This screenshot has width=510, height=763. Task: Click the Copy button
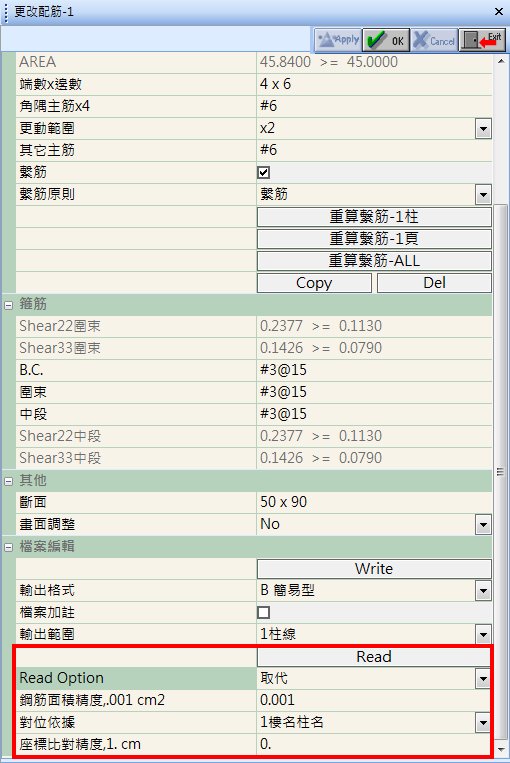pyautogui.click(x=314, y=283)
